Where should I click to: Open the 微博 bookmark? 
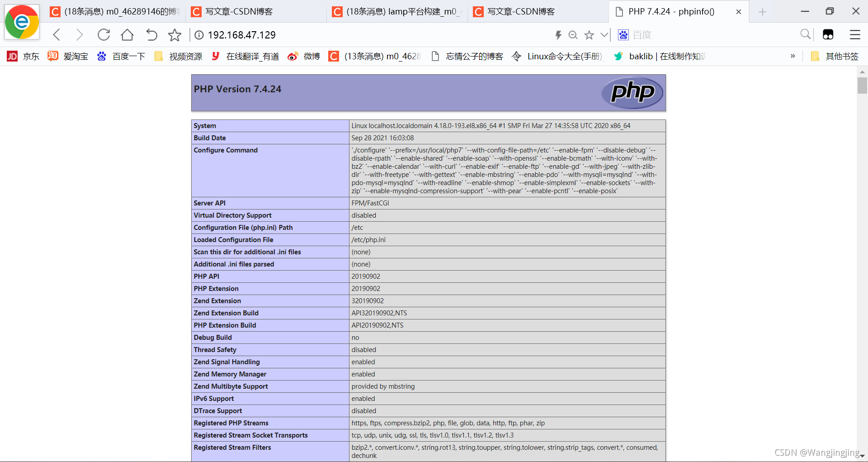pos(304,56)
